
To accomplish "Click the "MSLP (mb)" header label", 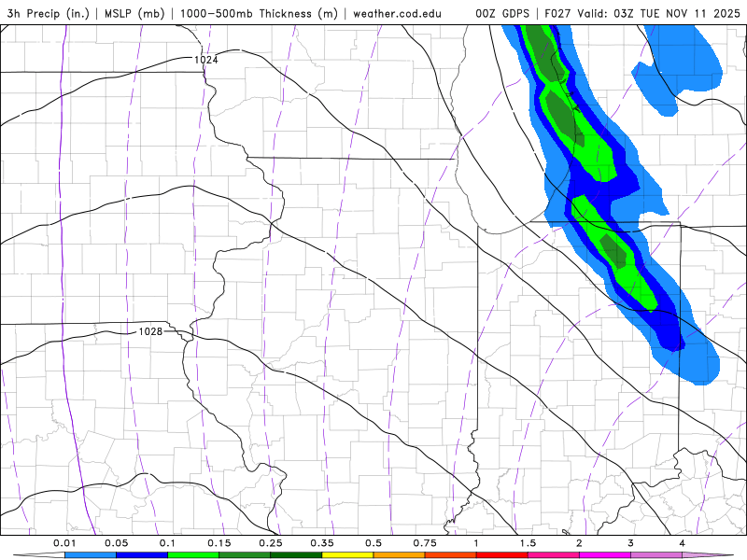I will 134,13.
